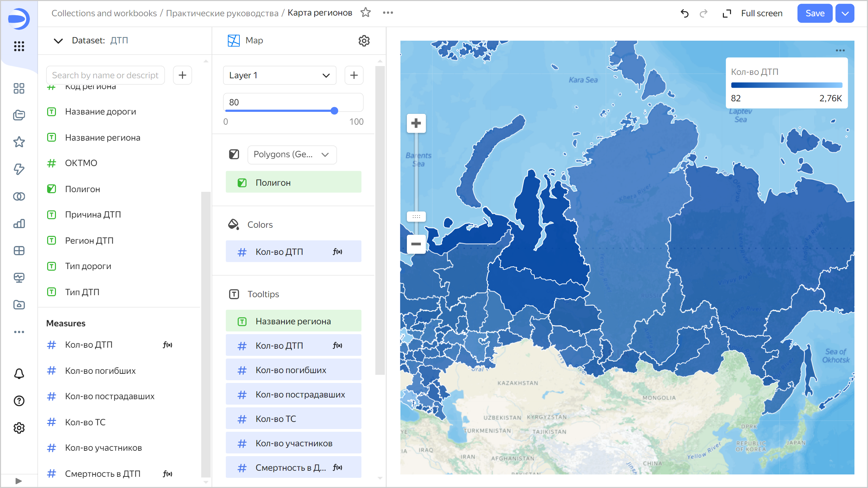Open the services grid menu icon
The height and width of the screenshot is (488, 868).
pos(19,46)
